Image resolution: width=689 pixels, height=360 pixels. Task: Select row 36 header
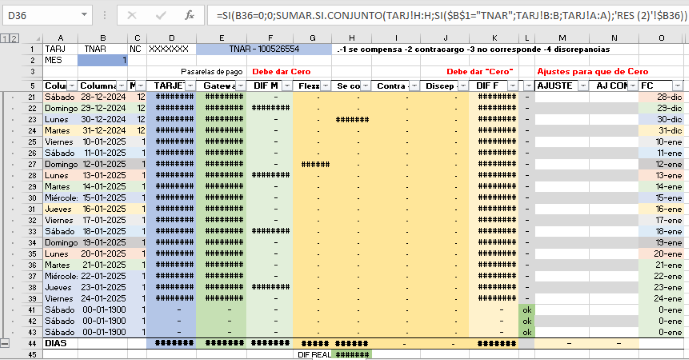(32, 265)
